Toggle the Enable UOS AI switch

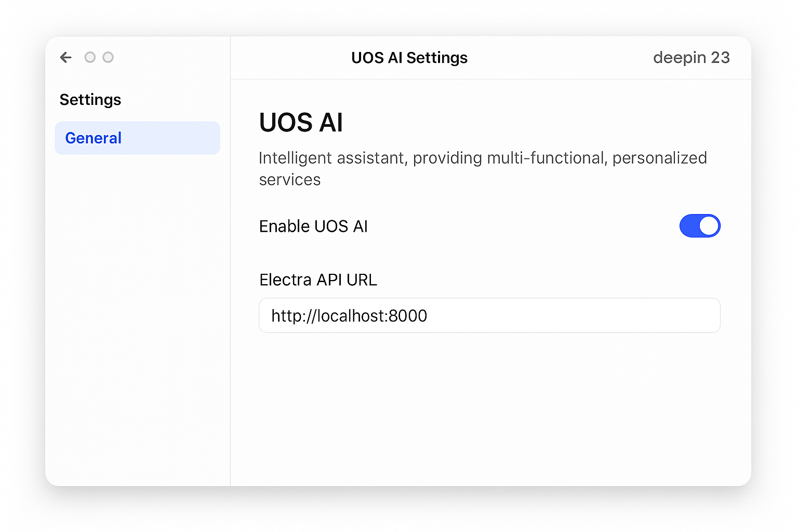click(699, 226)
